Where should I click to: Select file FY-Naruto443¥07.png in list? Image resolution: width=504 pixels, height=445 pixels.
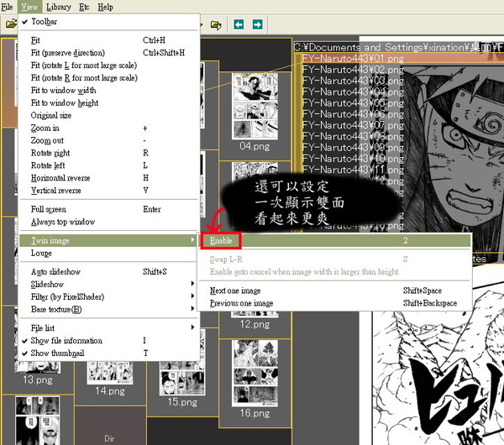tap(353, 125)
